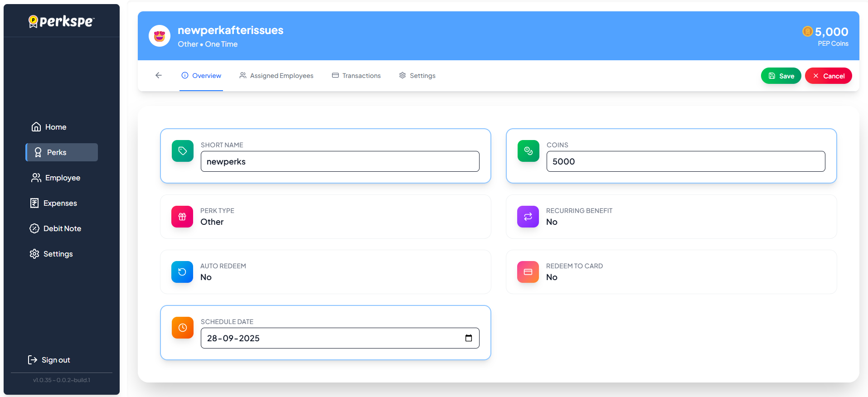Click the green Coins icon
This screenshot has height=397, width=868.
click(529, 151)
